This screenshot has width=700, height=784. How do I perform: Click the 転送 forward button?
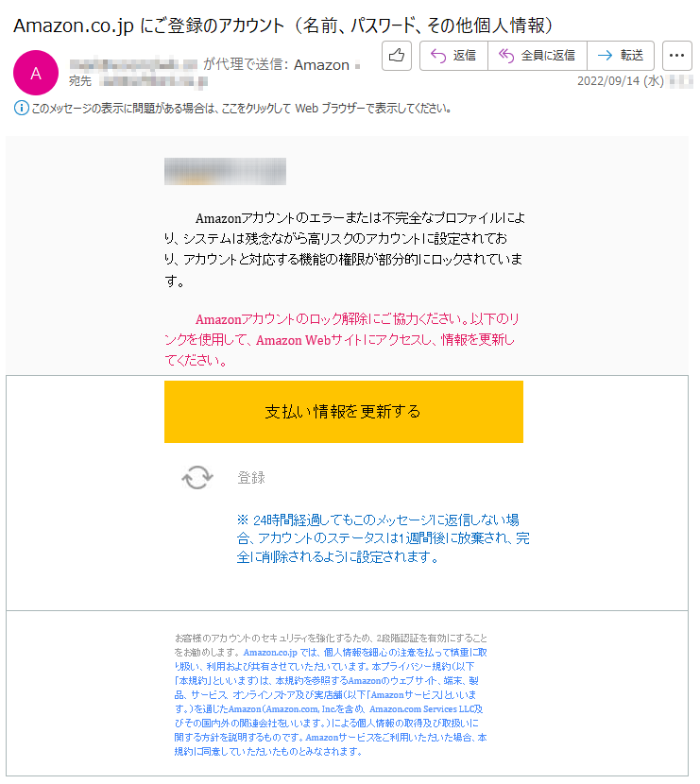[621, 56]
